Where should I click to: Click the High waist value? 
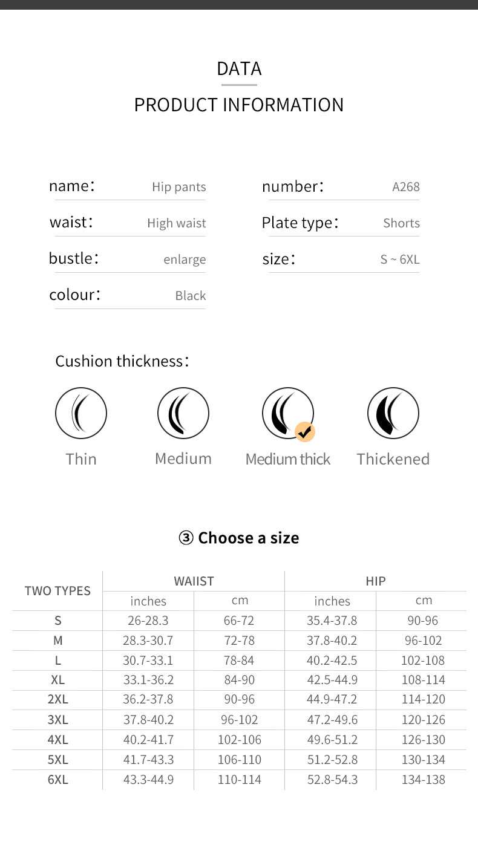click(x=177, y=223)
